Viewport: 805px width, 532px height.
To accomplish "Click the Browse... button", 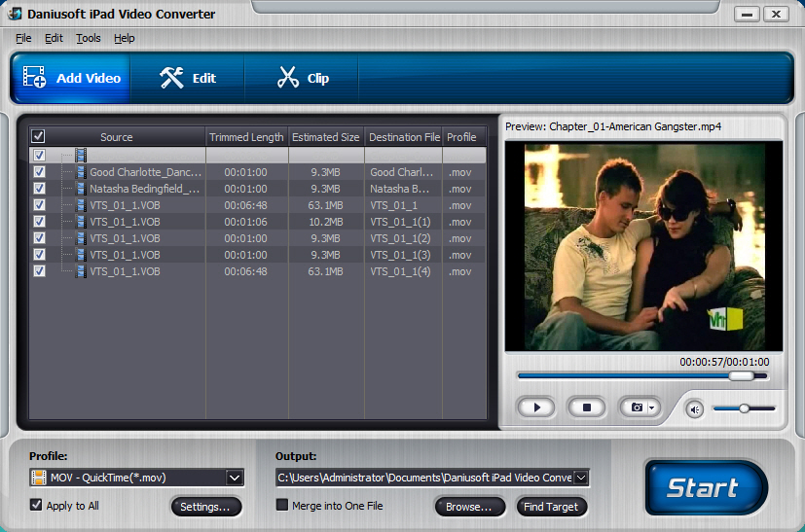I will (x=469, y=507).
